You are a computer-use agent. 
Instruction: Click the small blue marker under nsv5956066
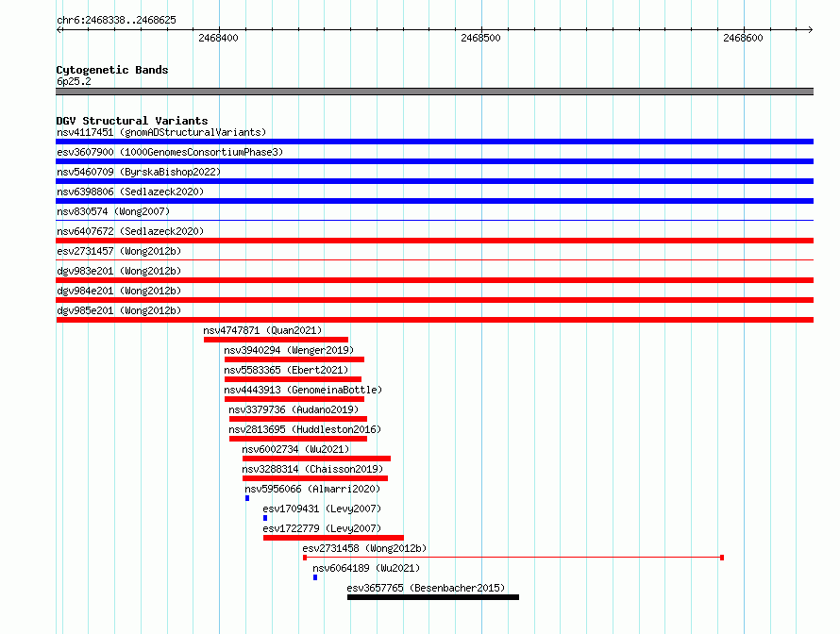[247, 498]
